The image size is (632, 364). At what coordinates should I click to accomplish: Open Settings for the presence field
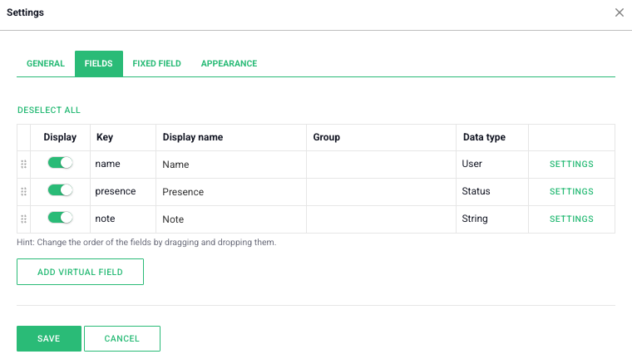click(571, 192)
